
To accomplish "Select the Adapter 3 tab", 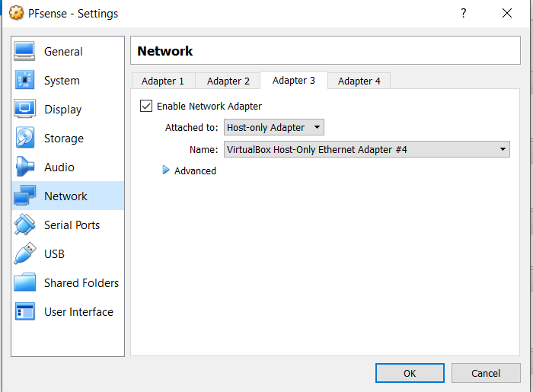I will pos(294,80).
